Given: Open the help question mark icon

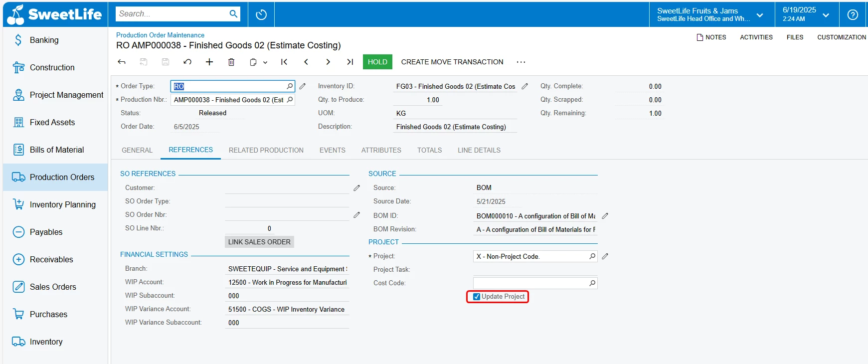Looking at the screenshot, I should (853, 14).
